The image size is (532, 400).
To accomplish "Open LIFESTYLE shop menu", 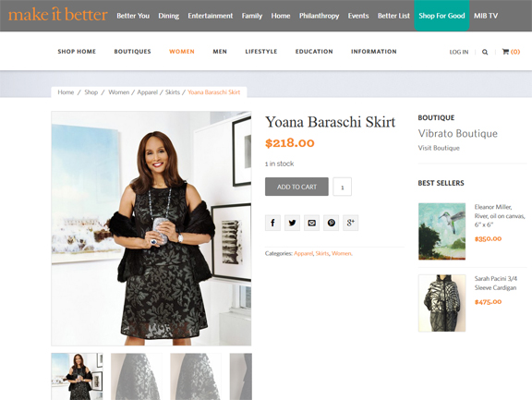I will click(x=261, y=52).
